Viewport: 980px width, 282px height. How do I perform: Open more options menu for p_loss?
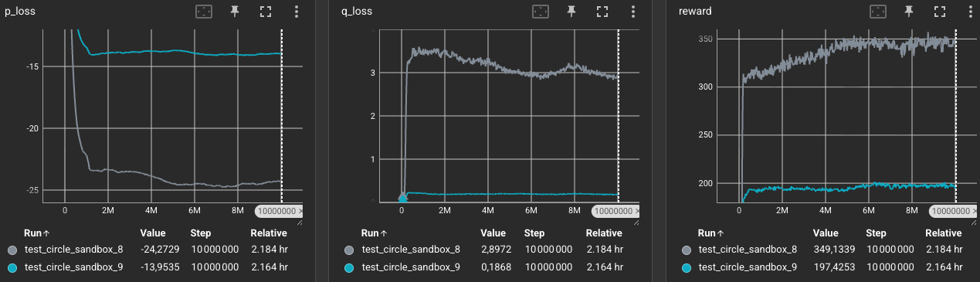pyautogui.click(x=297, y=12)
